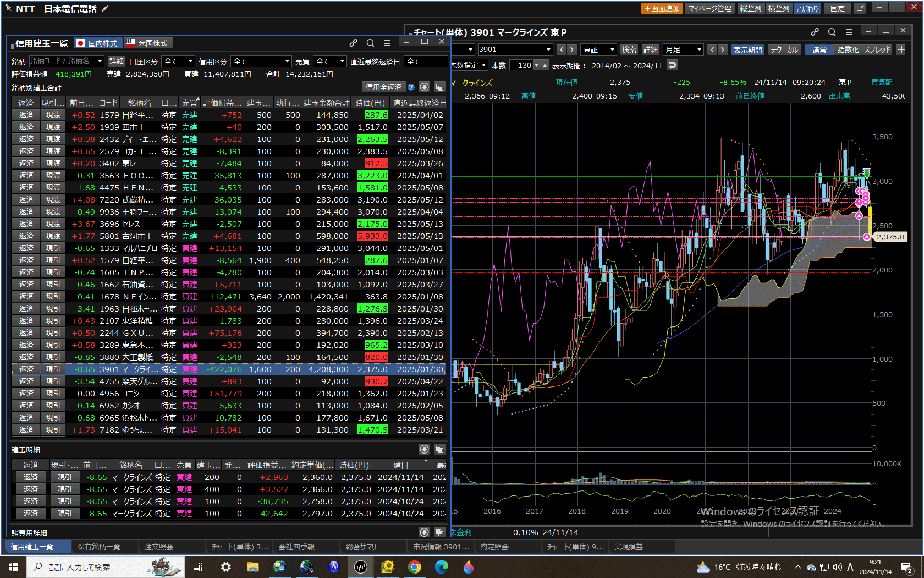Open taskbar Settings gear icon
Image resolution: width=924 pixels, height=578 pixels.
tap(226, 566)
